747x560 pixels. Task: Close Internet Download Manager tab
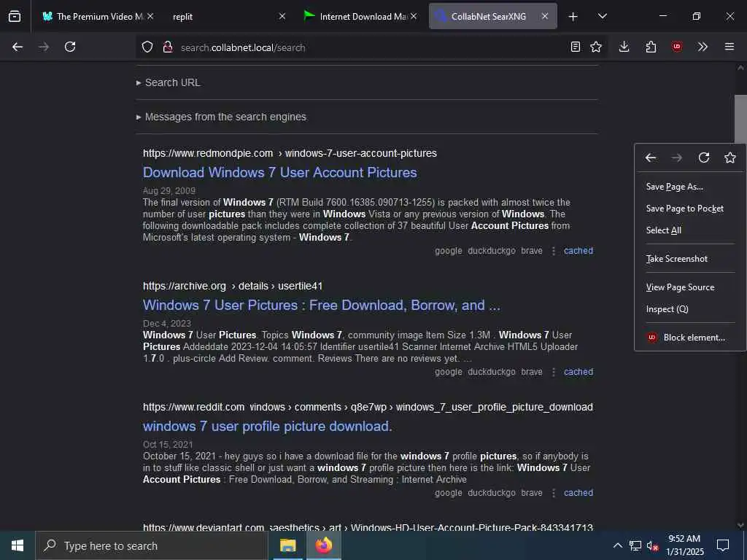tap(414, 16)
